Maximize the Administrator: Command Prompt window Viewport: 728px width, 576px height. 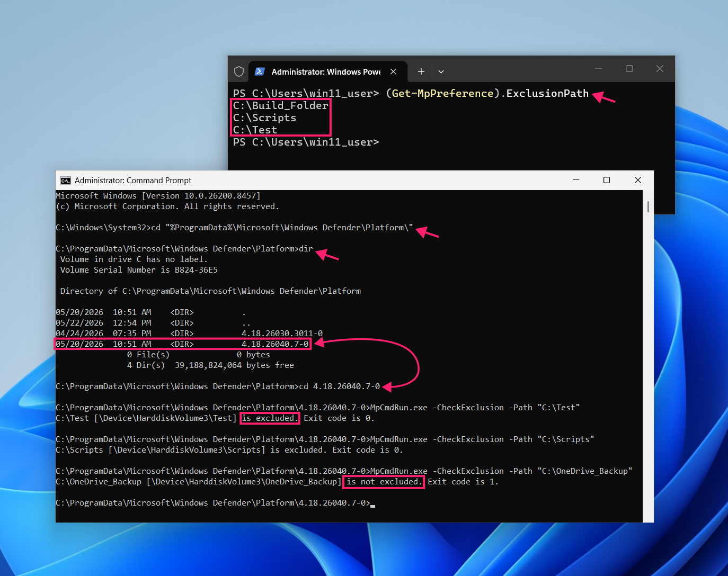(x=607, y=180)
